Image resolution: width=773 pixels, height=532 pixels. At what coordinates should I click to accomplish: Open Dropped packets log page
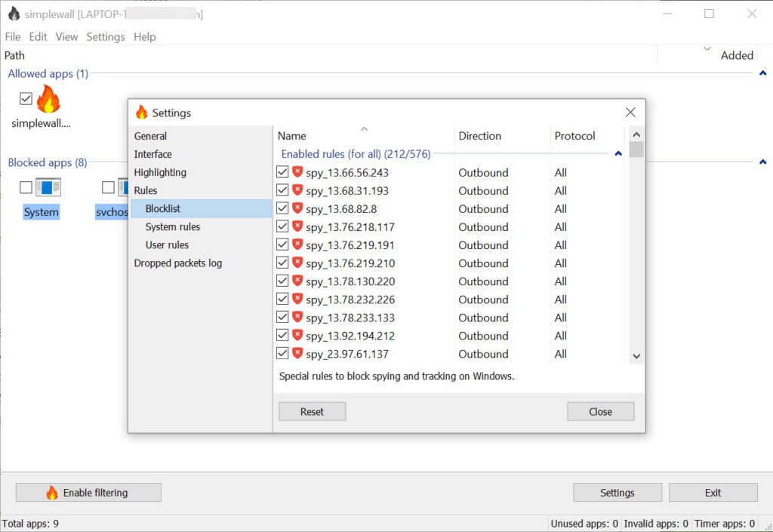(178, 263)
